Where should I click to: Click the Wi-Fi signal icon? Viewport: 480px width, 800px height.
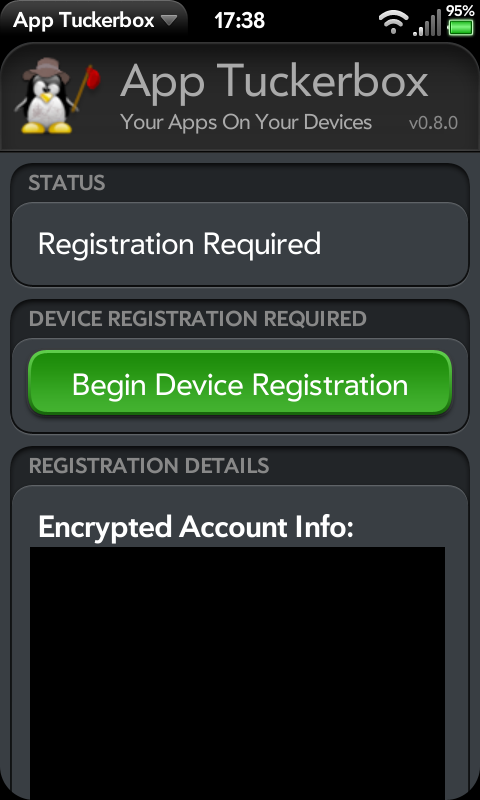[x=393, y=22]
